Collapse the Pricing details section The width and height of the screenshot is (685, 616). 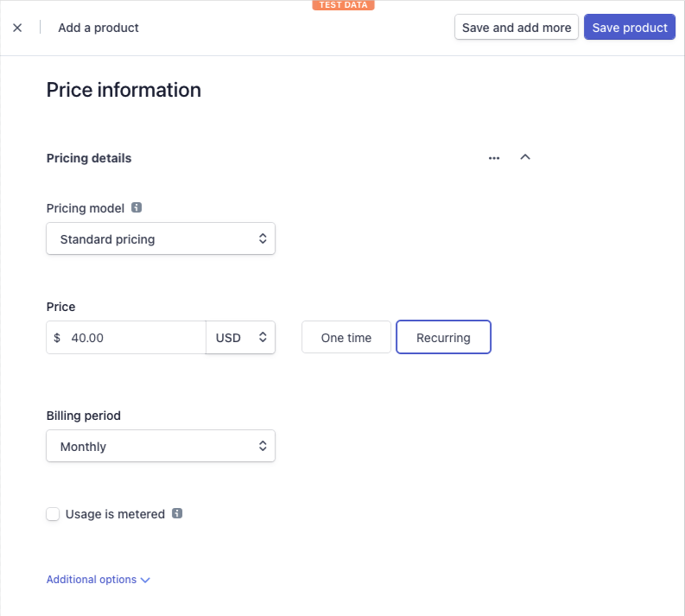point(525,157)
